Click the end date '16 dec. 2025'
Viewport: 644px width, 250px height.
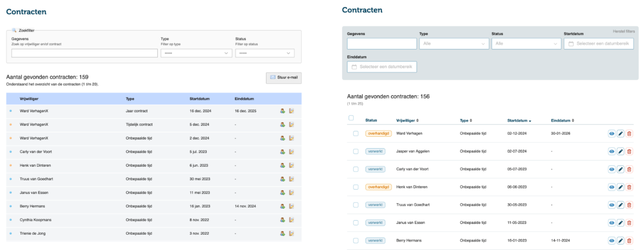246,111
